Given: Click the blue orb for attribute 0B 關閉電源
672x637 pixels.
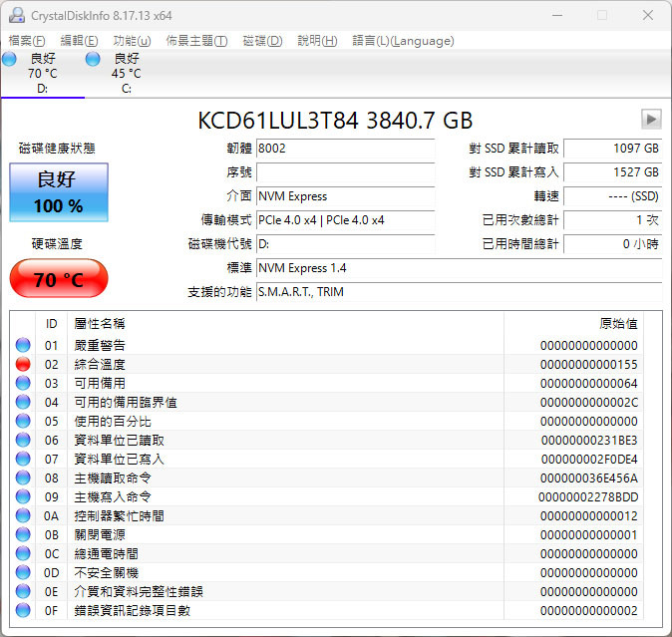Looking at the screenshot, I should tap(23, 534).
